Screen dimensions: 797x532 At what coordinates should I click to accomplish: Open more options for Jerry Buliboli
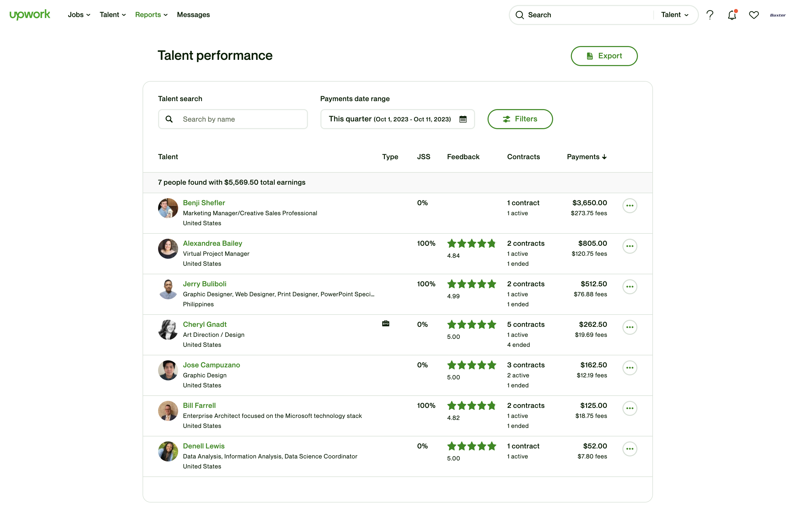[630, 287]
